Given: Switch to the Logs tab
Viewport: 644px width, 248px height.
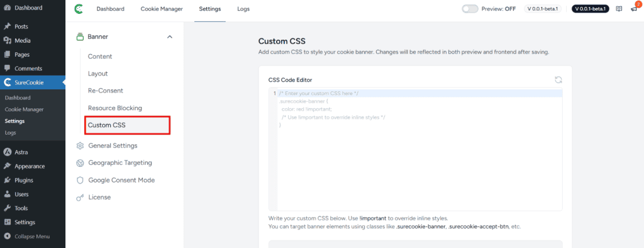Looking at the screenshot, I should click(243, 9).
